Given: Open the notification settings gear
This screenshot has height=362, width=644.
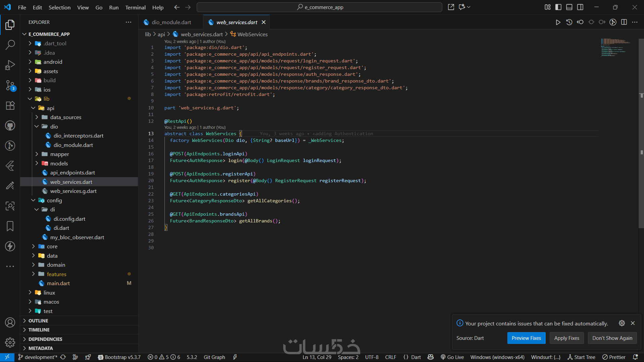Looking at the screenshot, I should (622, 323).
